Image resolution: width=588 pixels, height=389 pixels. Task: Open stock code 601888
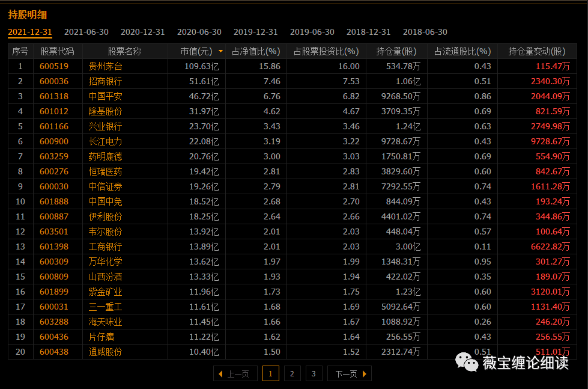54,201
